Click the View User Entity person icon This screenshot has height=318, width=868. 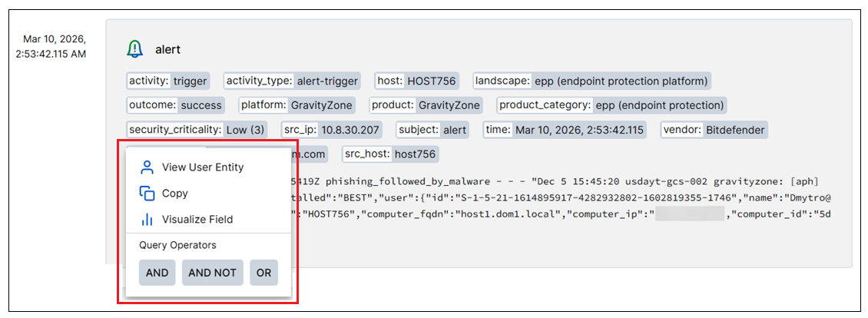click(147, 167)
